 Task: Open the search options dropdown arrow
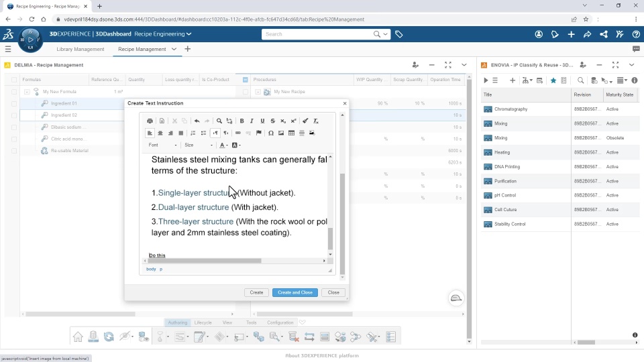tap(385, 34)
